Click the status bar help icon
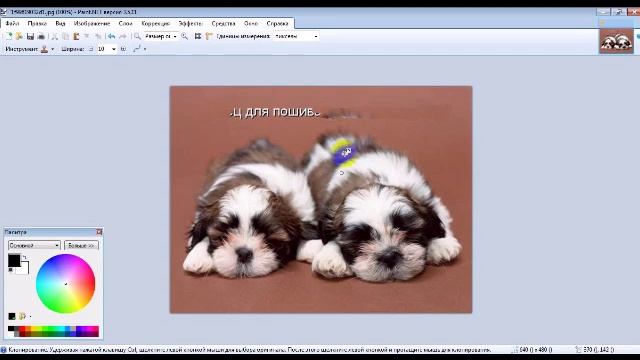 (4, 350)
